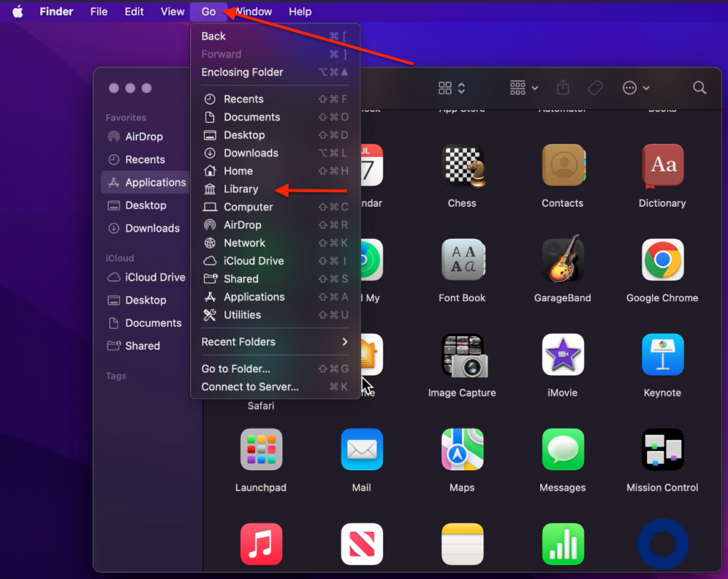Viewport: 728px width, 579px height.
Task: Click the Tags toolbar icon
Action: click(x=595, y=87)
